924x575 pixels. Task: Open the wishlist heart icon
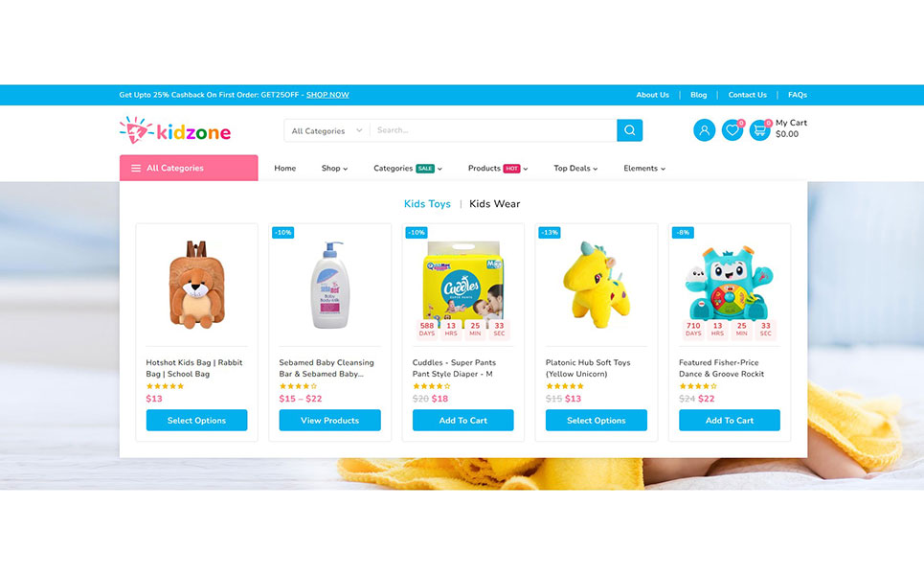click(732, 130)
